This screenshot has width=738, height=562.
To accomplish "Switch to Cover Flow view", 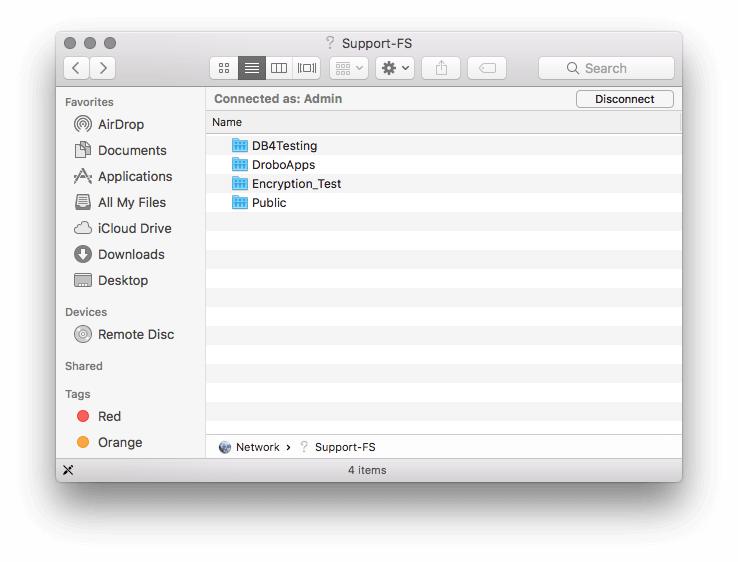I will pyautogui.click(x=307, y=68).
